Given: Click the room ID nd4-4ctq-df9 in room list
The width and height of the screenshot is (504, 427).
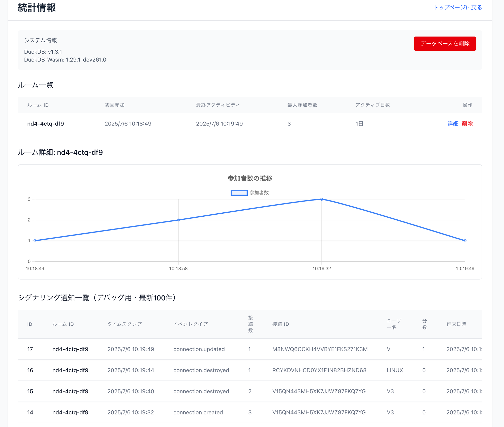Looking at the screenshot, I should pos(46,124).
